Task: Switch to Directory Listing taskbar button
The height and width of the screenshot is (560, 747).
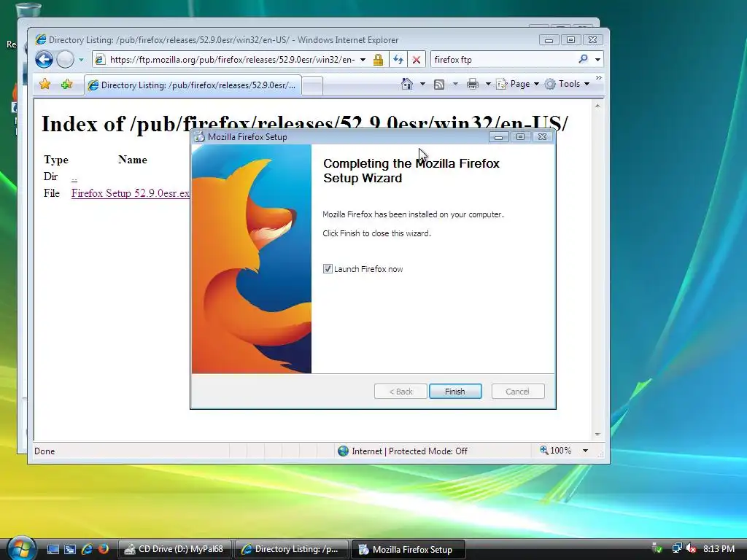Action: tap(291, 550)
